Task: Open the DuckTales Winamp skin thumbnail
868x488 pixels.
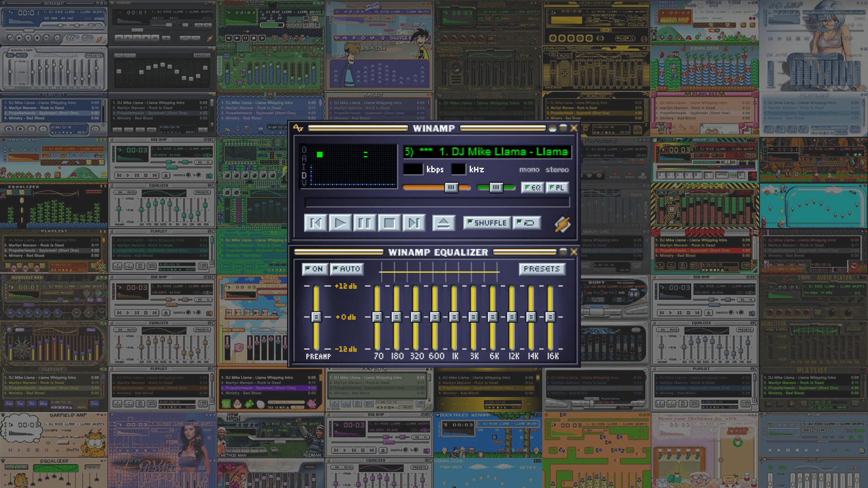Action: (488, 450)
